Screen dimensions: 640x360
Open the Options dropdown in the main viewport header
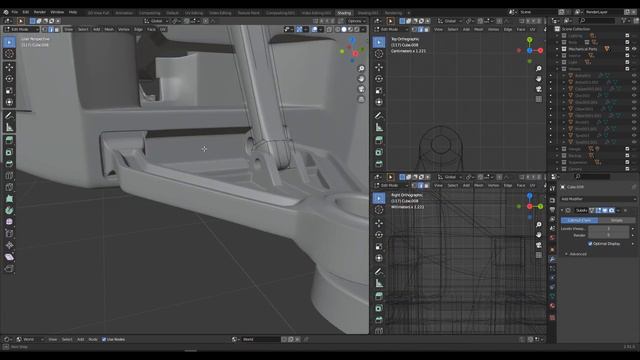(x=356, y=21)
